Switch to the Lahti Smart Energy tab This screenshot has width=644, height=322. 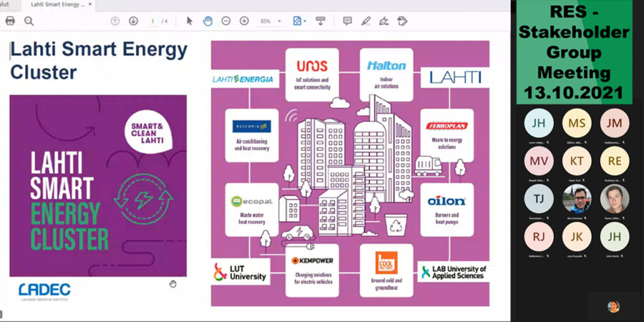[x=58, y=5]
